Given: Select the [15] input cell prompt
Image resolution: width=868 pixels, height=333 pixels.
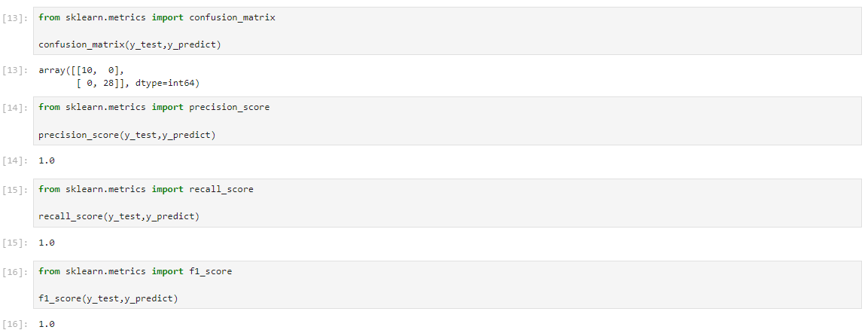Looking at the screenshot, I should pos(15,190).
